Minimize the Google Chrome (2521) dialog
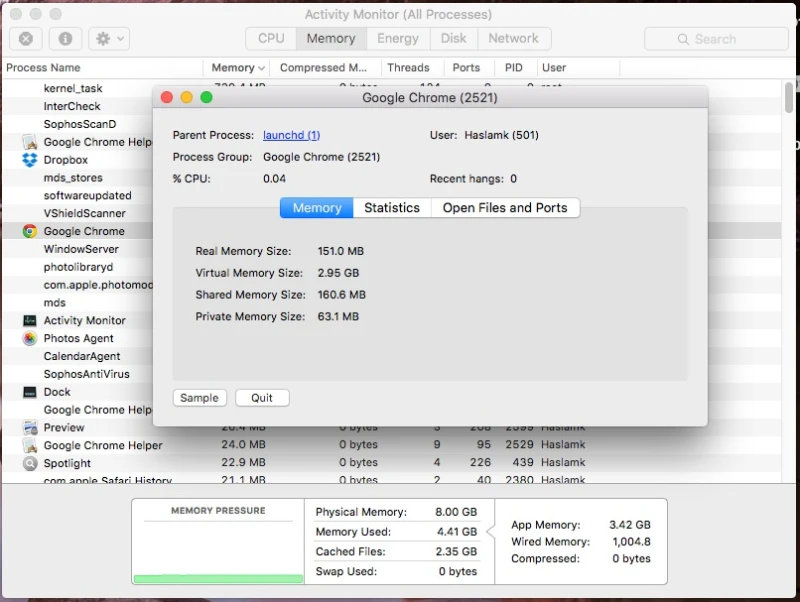The image size is (800, 602). [187, 97]
